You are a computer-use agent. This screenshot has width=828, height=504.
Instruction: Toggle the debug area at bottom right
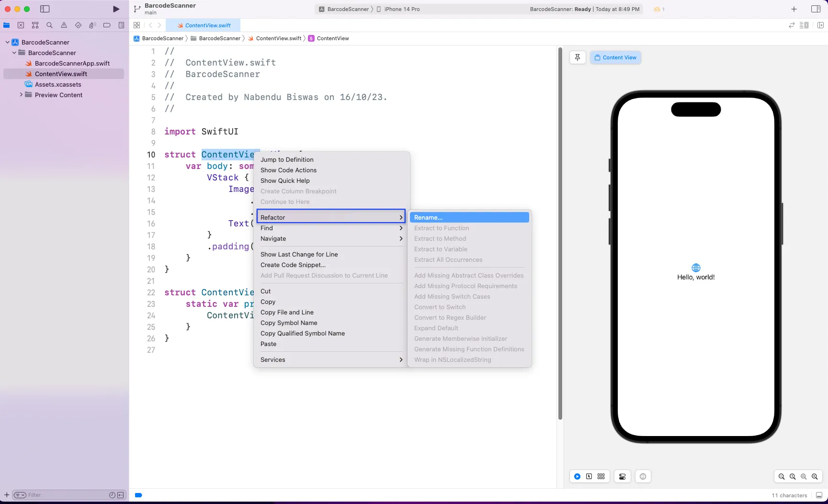click(819, 495)
